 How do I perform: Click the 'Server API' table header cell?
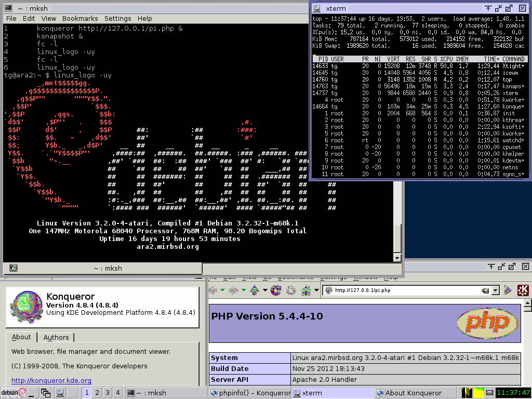click(x=250, y=380)
